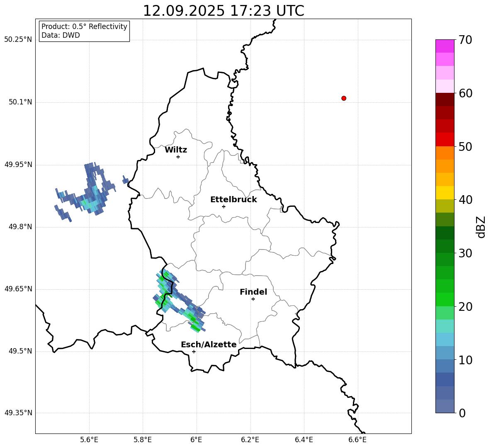Click the Ettelbruck city label
This screenshot has width=491, height=448.
coord(233,200)
